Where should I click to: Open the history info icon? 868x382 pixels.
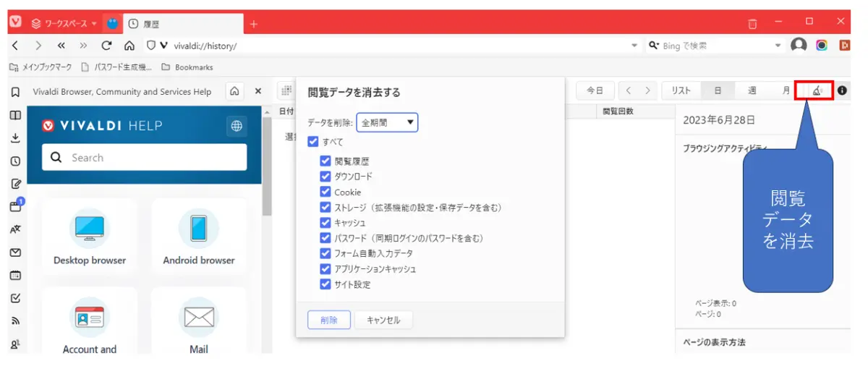pos(842,90)
